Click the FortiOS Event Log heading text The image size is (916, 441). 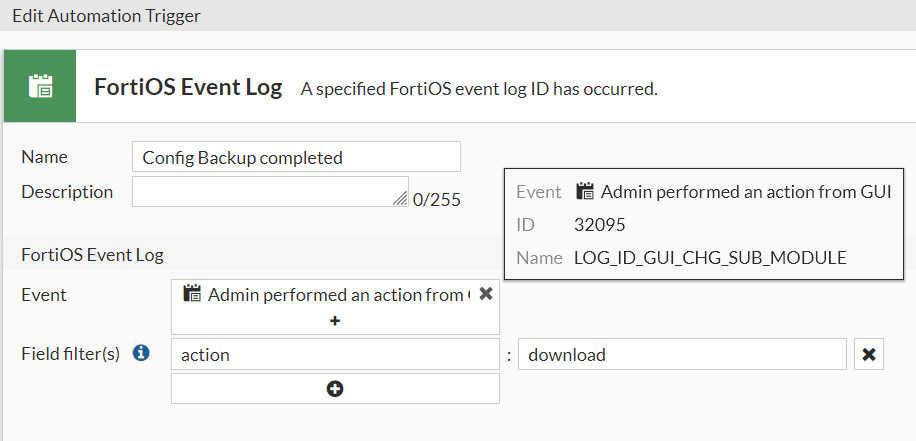[x=188, y=87]
